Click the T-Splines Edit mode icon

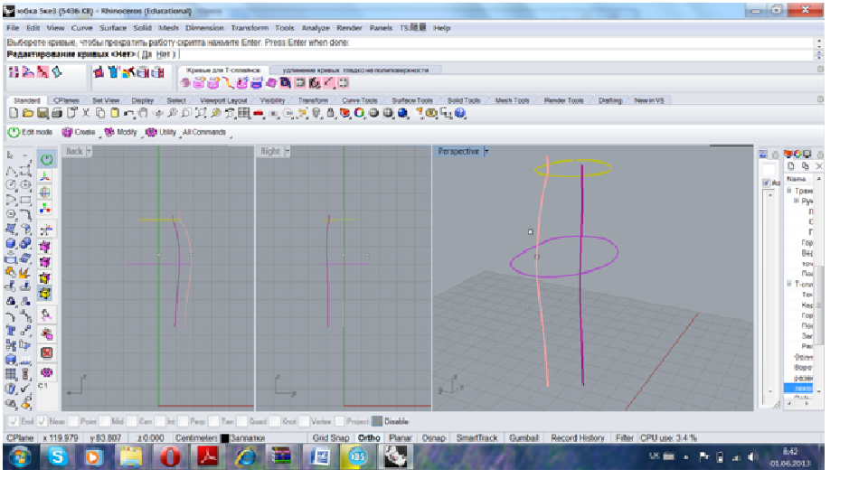click(x=14, y=132)
